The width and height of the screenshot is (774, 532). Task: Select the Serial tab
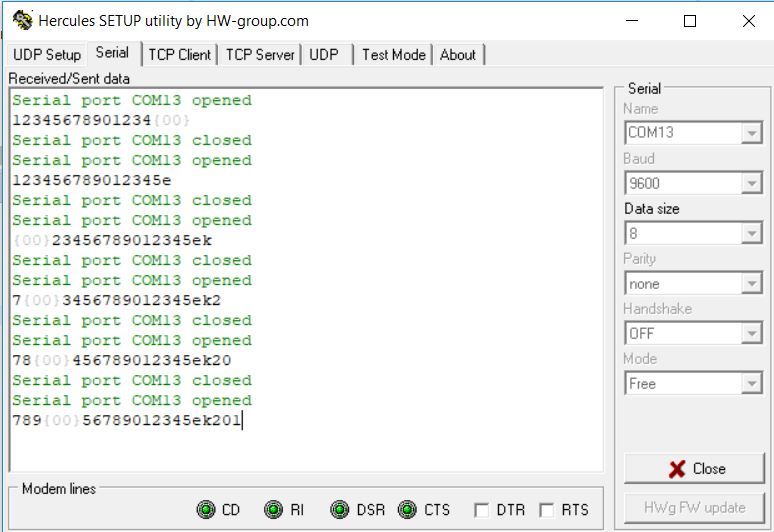[x=113, y=53]
